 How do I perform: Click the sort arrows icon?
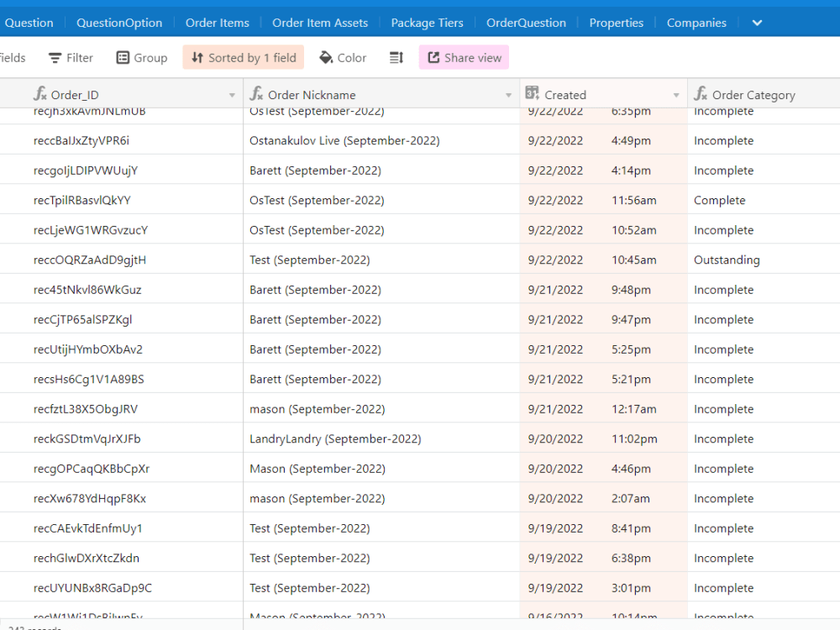[x=197, y=58]
